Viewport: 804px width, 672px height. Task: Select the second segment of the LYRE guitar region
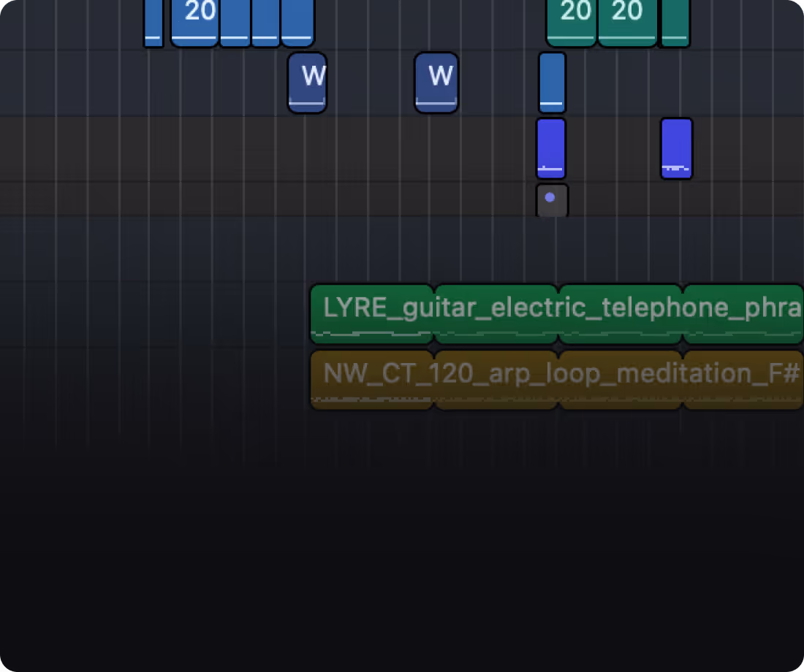point(496,310)
